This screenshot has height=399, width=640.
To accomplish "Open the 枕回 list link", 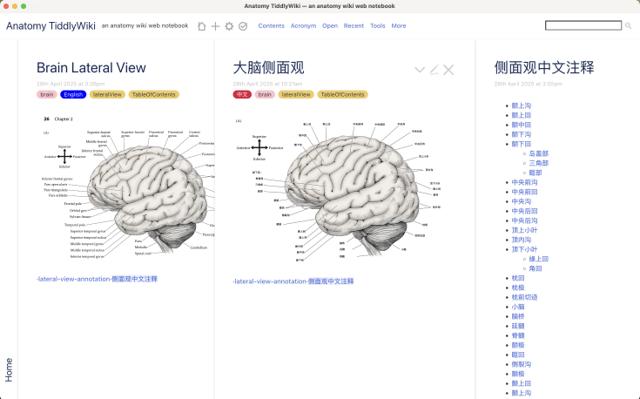I will point(518,278).
